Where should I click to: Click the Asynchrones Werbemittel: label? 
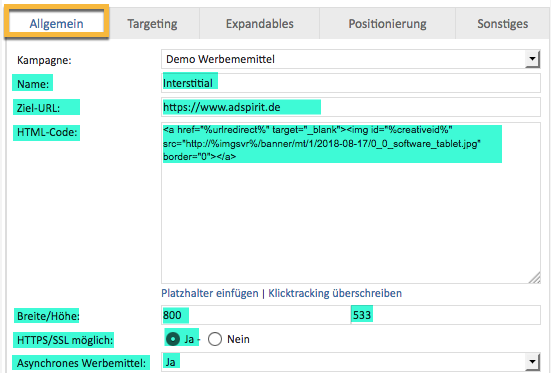point(81,363)
